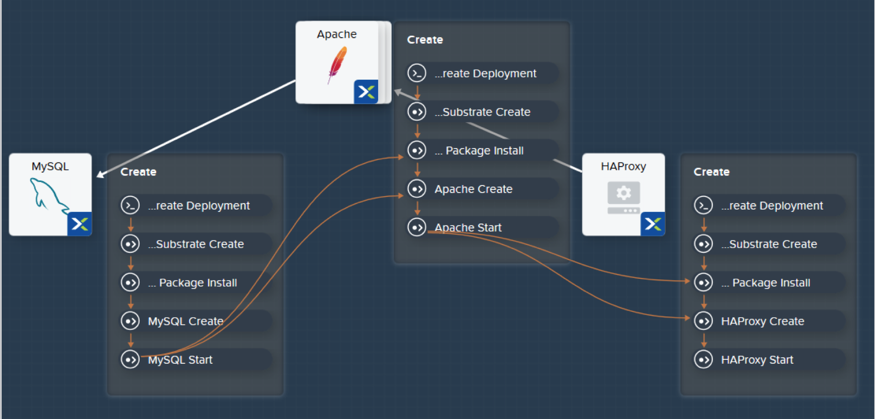Click the HAProxy Package Install task icon
Screen dimensions: 875x419
[x=703, y=282]
